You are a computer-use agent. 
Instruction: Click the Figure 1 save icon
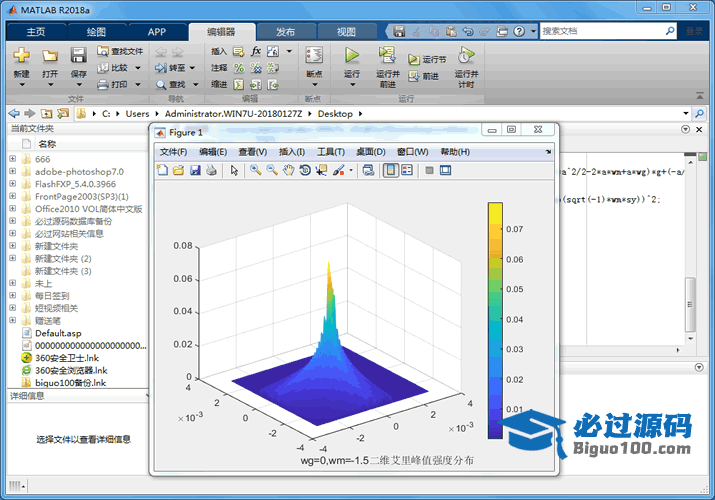pyautogui.click(x=195, y=170)
